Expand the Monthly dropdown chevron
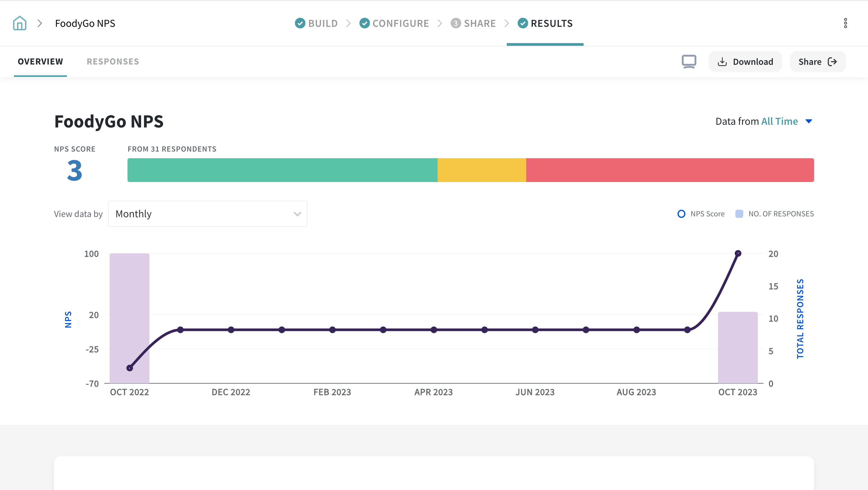Viewport: 868px width, 490px height. coord(297,214)
